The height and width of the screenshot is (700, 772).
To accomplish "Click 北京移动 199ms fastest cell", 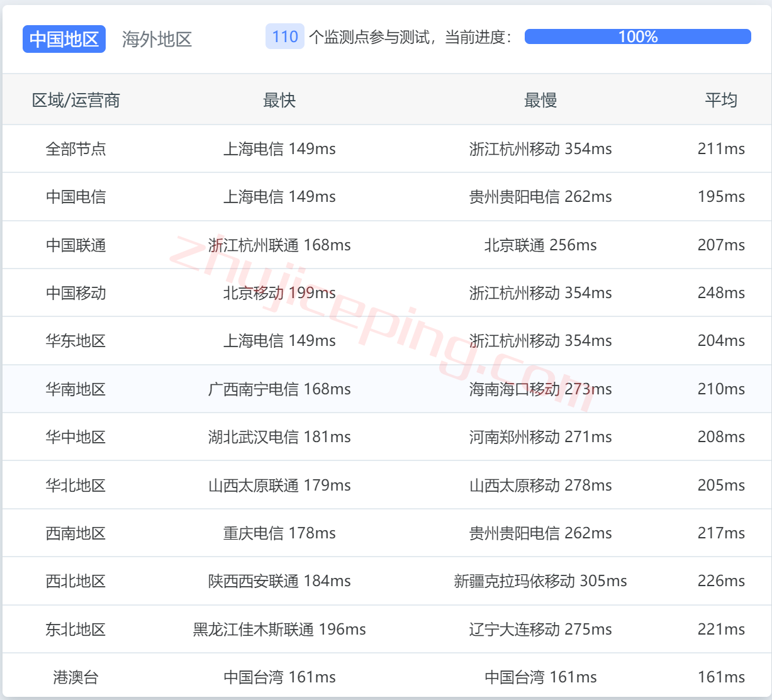I will (x=279, y=293).
